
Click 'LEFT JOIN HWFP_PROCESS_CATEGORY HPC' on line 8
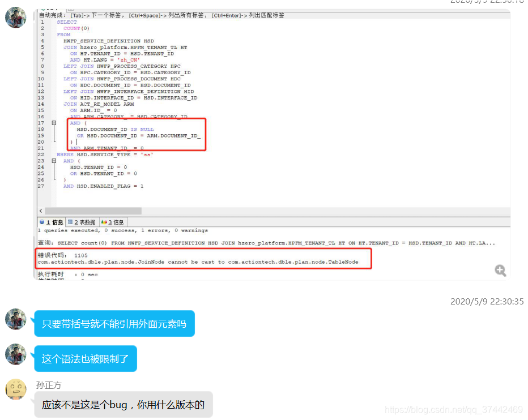pyautogui.click(x=122, y=66)
